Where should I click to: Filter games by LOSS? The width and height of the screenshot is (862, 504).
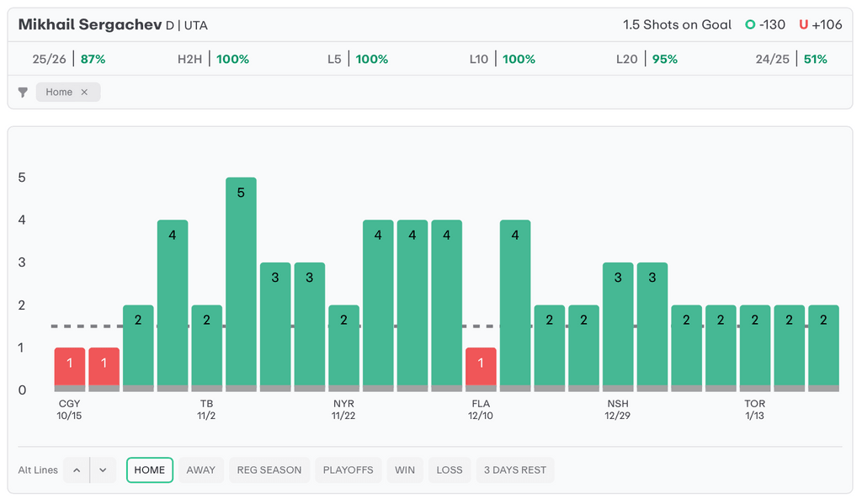click(450, 470)
